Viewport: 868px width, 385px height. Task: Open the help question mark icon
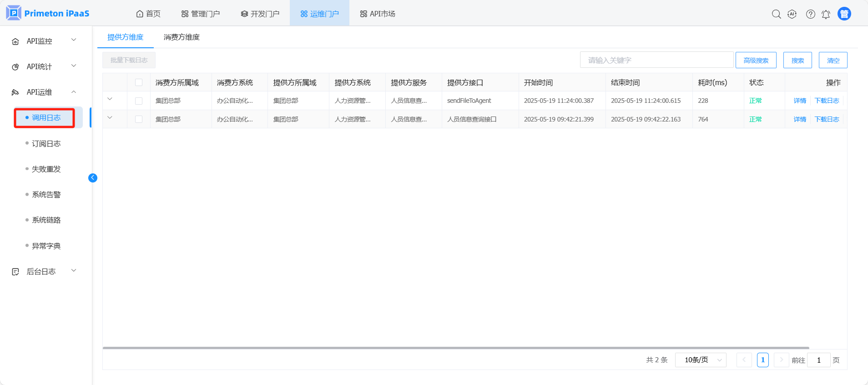810,14
